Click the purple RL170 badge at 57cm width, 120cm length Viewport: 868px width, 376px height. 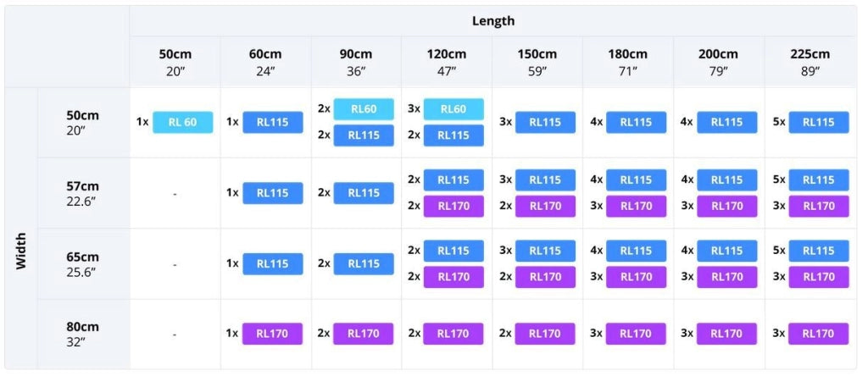click(x=453, y=207)
